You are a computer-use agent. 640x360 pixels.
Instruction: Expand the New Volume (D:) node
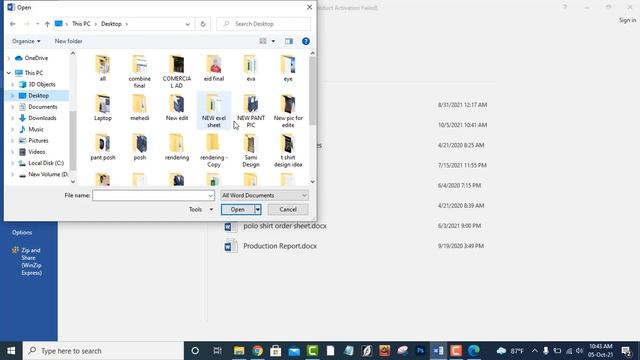[12, 174]
